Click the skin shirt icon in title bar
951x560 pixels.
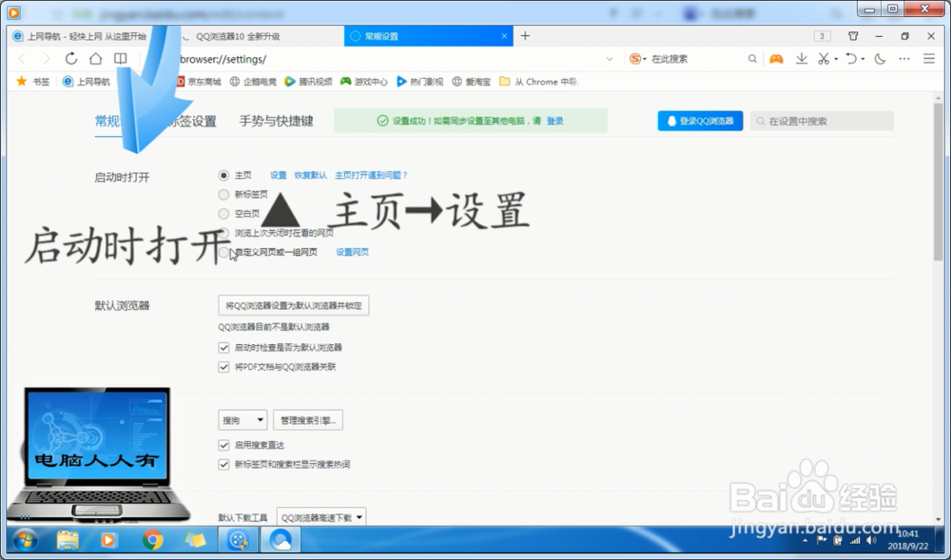coord(853,36)
